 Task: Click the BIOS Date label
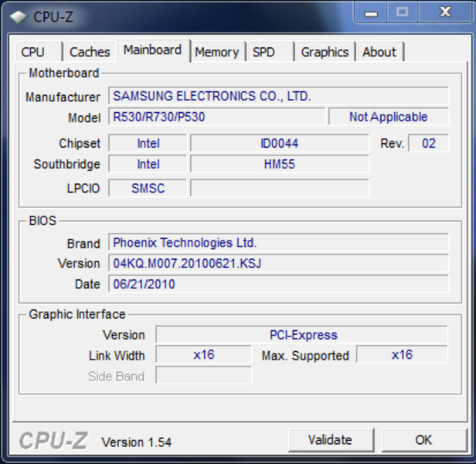point(87,285)
